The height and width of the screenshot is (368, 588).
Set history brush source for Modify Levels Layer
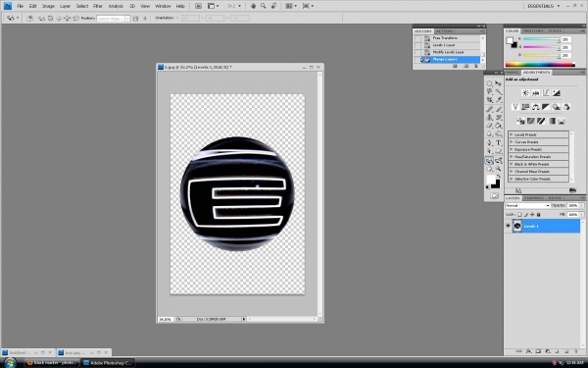[x=417, y=52]
